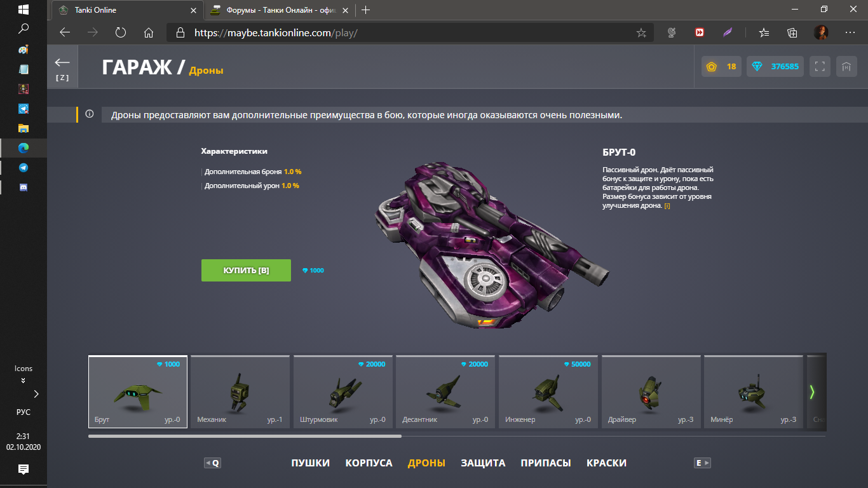Open the browser Collections panel
868x488 pixels.
(x=792, y=32)
